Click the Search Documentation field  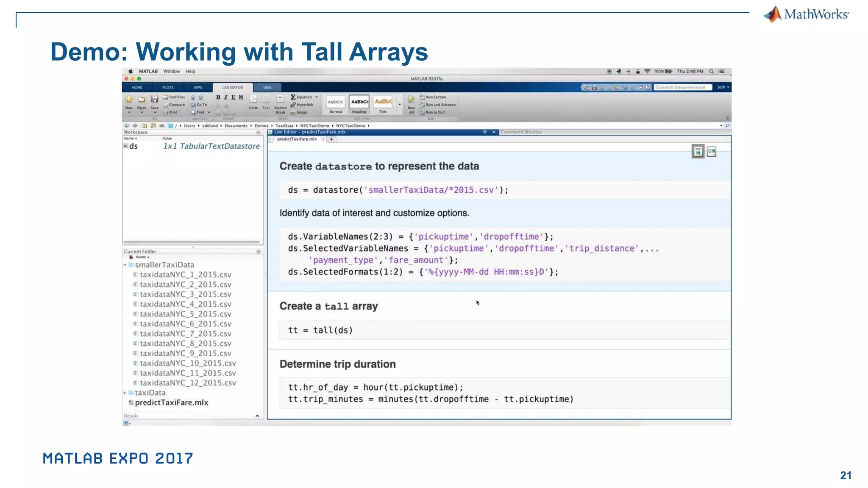[682, 87]
